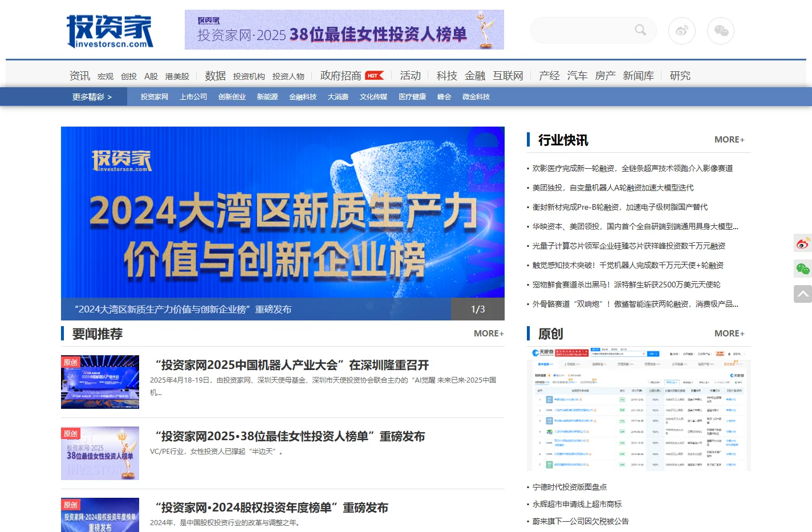
Task: Go to the 宏观 section
Action: coord(105,76)
